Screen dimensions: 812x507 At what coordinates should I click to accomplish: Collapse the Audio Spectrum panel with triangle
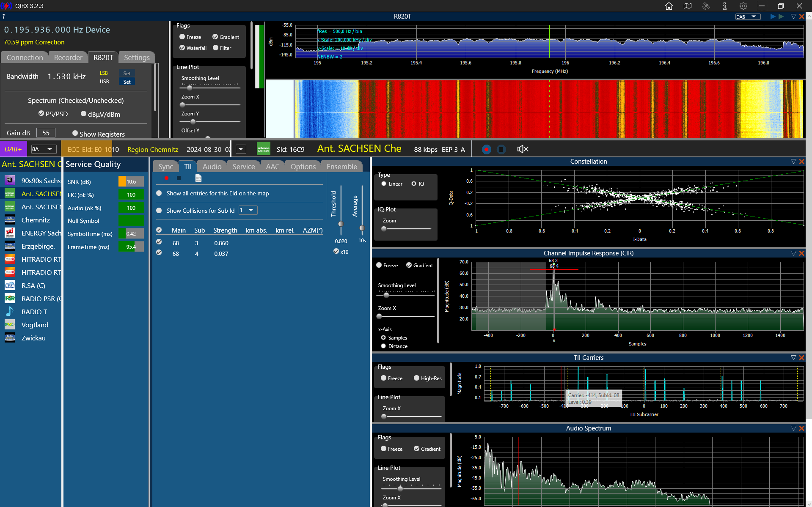(793, 428)
